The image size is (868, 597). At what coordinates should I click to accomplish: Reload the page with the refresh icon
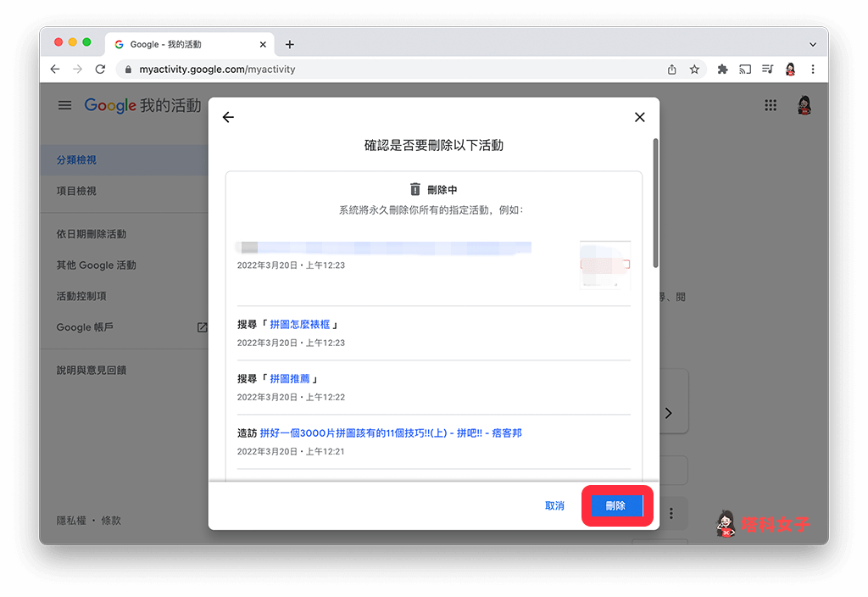(x=100, y=70)
